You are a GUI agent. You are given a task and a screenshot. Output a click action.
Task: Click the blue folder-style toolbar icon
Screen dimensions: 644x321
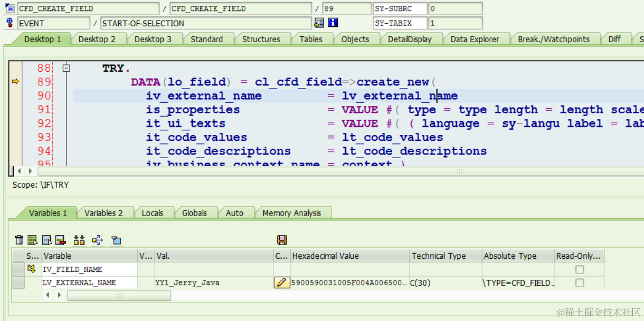coord(116,240)
